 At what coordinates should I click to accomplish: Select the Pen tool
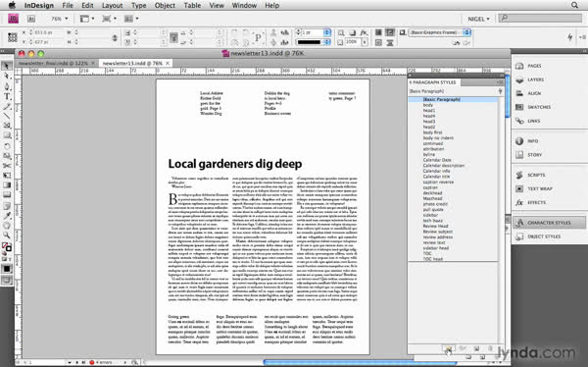pos(7,86)
